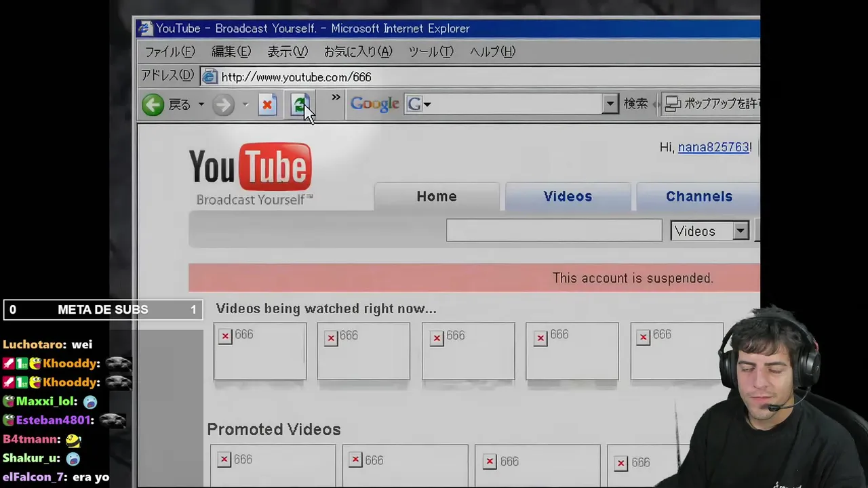The width and height of the screenshot is (868, 488).
Task: Click the YouTube Broadcast Yourself logo
Action: tap(251, 174)
